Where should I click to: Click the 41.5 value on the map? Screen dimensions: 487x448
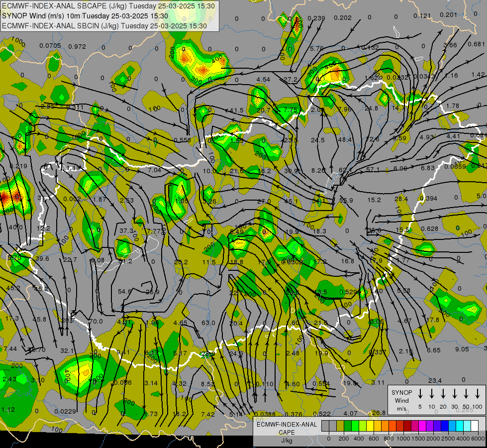coord(237,111)
